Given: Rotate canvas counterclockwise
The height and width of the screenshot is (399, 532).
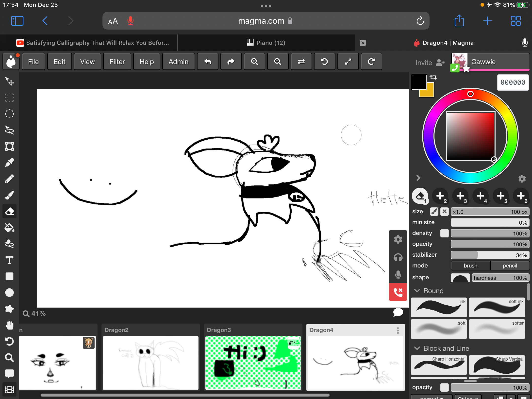Looking at the screenshot, I should click(325, 62).
